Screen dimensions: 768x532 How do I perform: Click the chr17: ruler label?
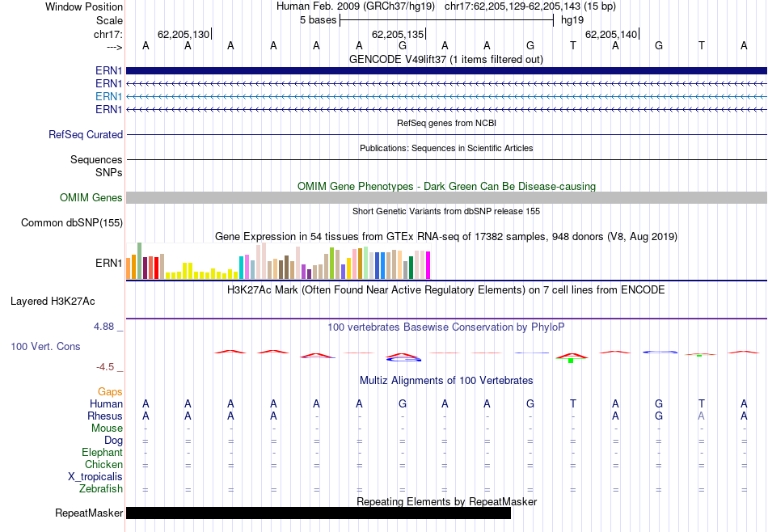click(x=108, y=34)
